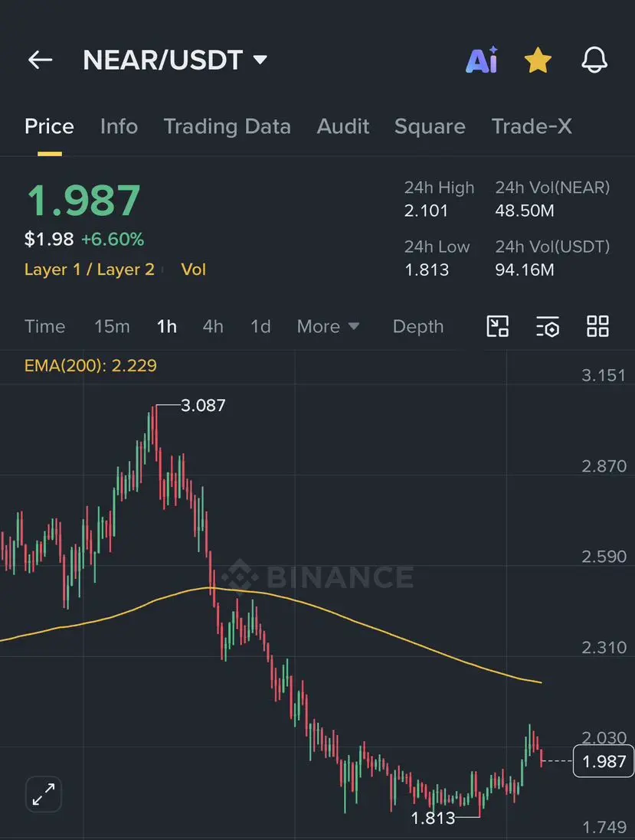
Task: Open the Layer 1 / Layer 2 category link
Action: coord(90,270)
